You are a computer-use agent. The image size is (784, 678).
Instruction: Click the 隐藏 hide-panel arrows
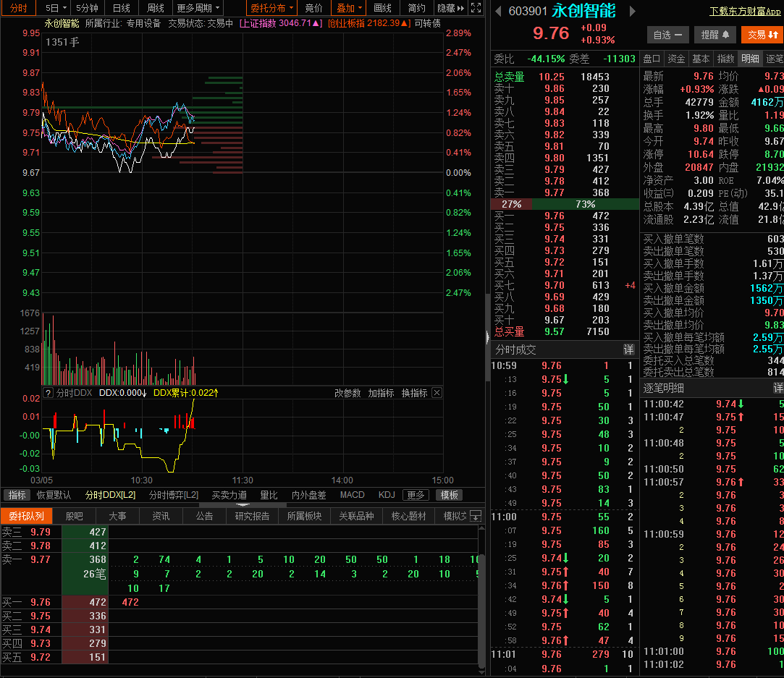click(x=450, y=8)
